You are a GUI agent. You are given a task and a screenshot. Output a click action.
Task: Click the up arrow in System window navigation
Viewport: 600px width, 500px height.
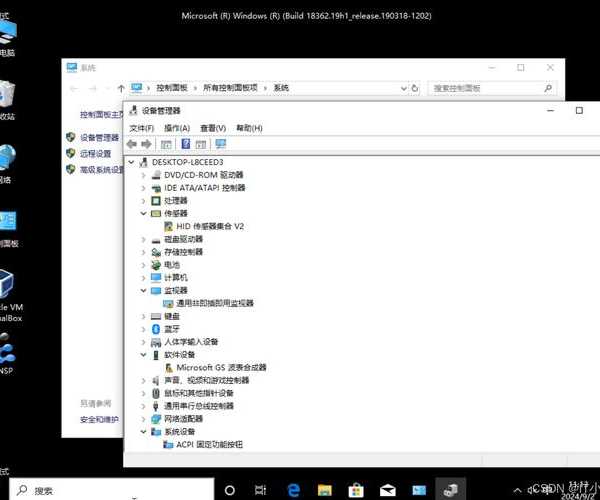(x=121, y=88)
